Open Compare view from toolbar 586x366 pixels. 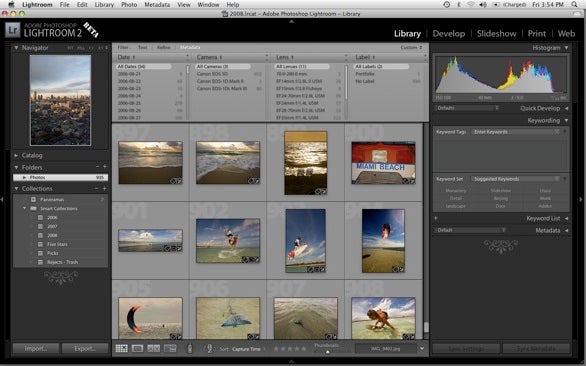point(154,348)
